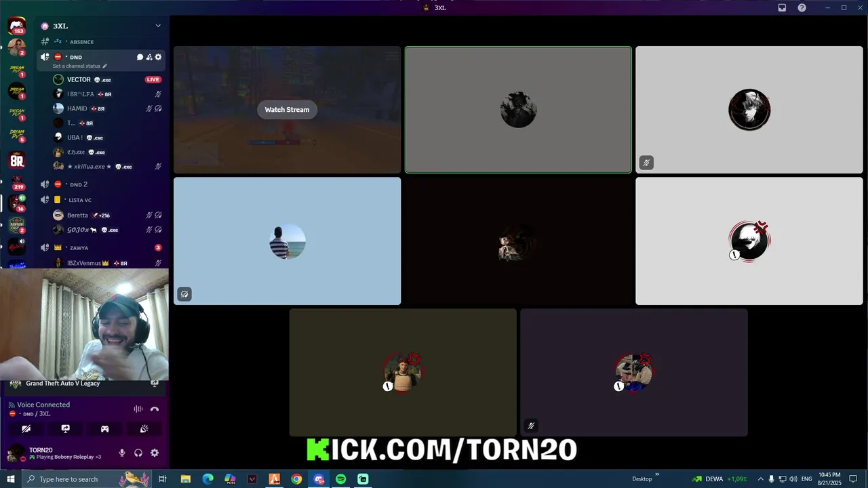Screen dimensions: 868x488
Task: Click the Windows taskbar search box
Action: click(x=87, y=479)
